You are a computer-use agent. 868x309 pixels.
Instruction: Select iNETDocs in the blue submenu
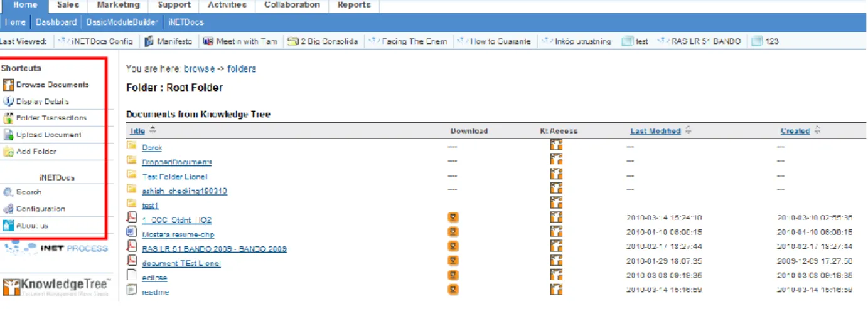(186, 22)
